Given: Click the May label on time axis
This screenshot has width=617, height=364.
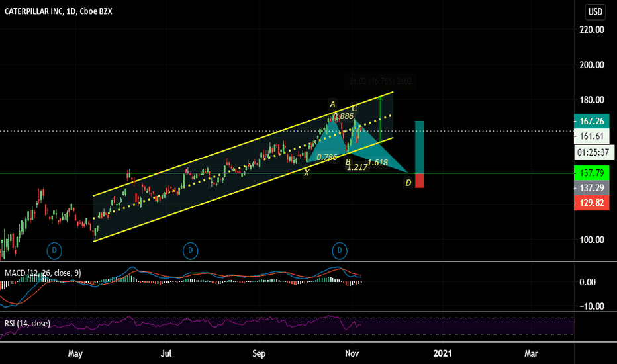Looking at the screenshot, I should pyautogui.click(x=75, y=354).
